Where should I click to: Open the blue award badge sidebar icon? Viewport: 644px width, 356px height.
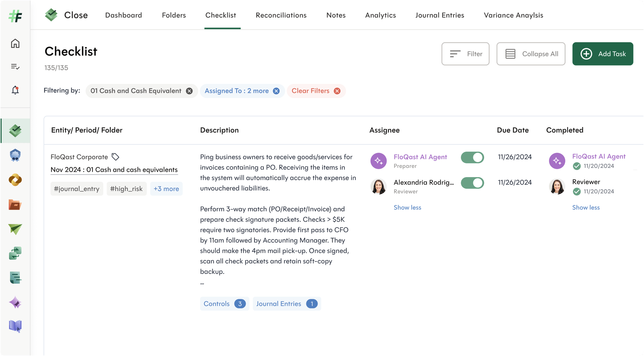pyautogui.click(x=15, y=155)
